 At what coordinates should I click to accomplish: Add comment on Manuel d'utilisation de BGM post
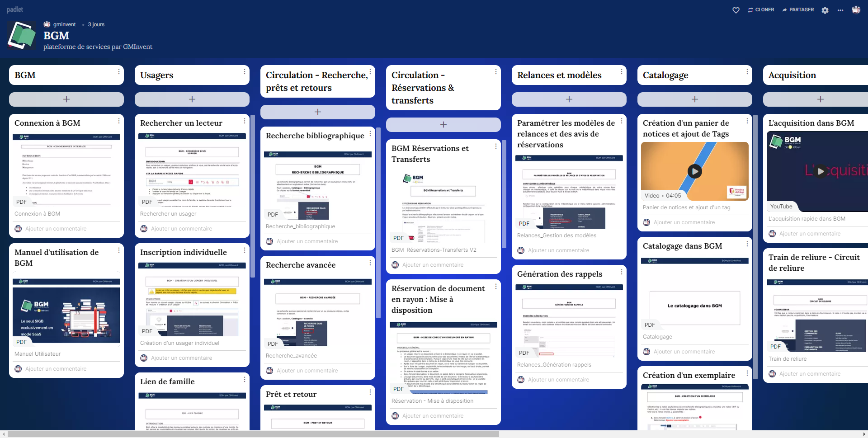(x=56, y=369)
